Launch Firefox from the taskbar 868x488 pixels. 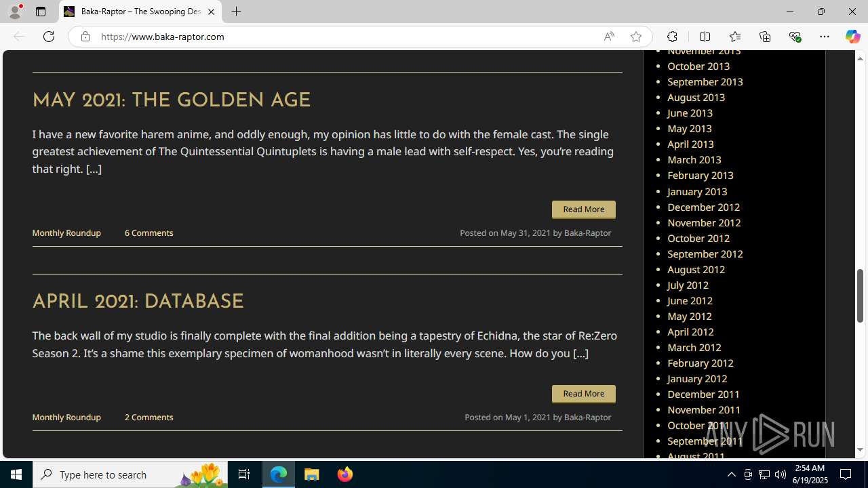(x=345, y=474)
